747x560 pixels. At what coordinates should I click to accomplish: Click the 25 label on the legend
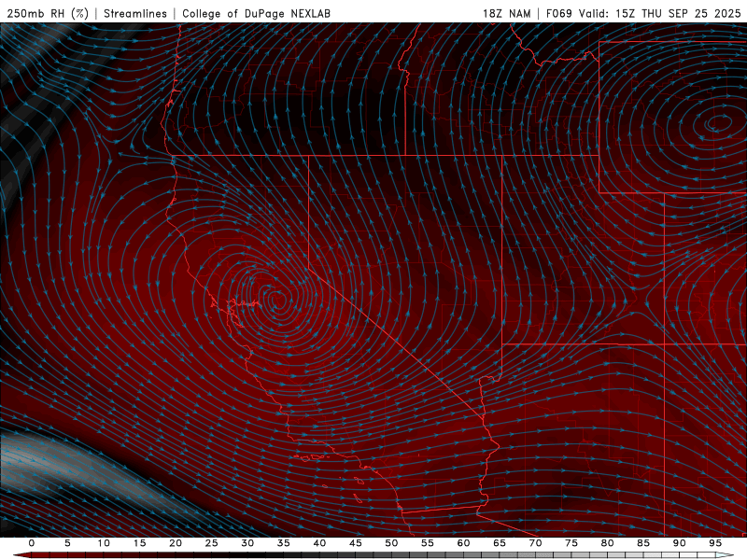(x=212, y=543)
